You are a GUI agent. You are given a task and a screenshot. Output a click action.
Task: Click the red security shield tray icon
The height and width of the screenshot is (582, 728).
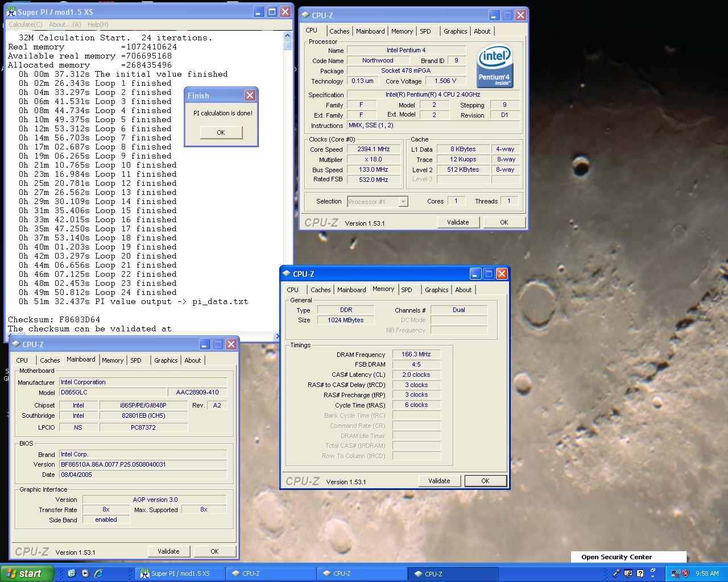685,573
